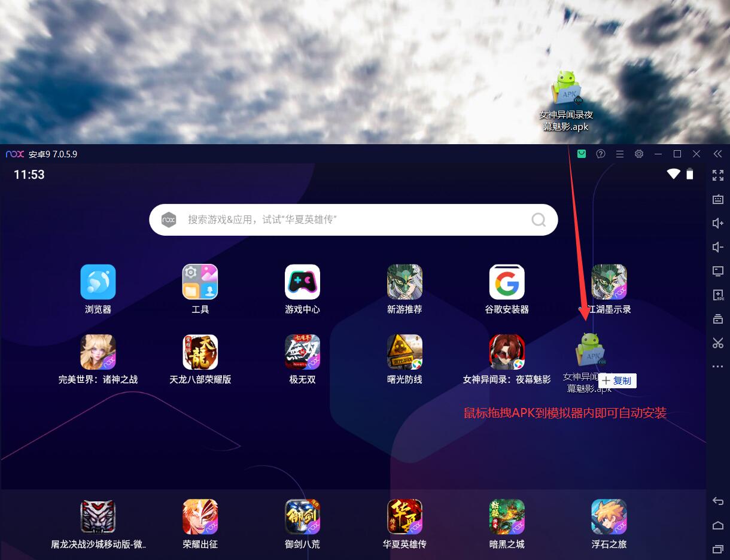Open the 新游推荐 app
Screen dimensions: 730x560
point(404,282)
